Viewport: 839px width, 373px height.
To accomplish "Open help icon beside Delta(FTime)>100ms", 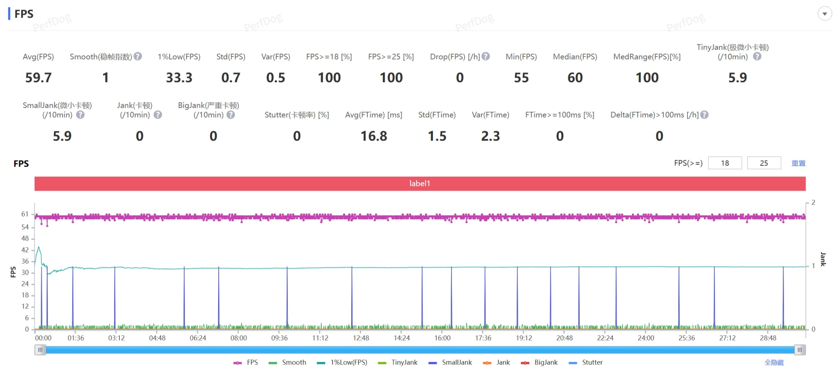I will (705, 115).
